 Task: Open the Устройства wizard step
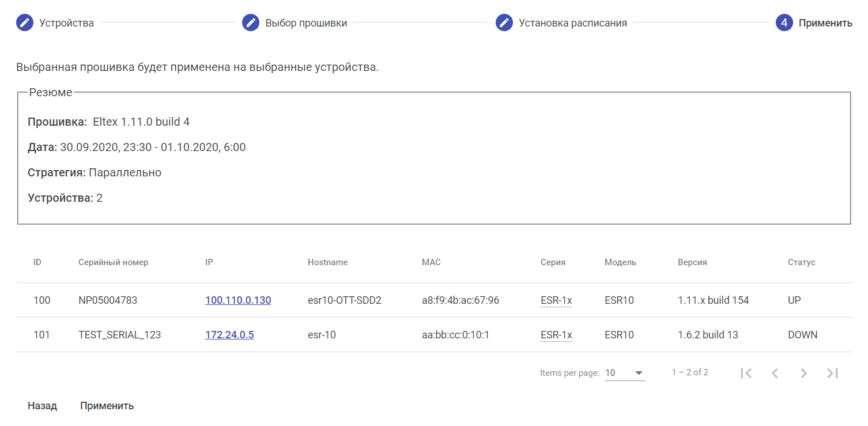click(x=66, y=23)
